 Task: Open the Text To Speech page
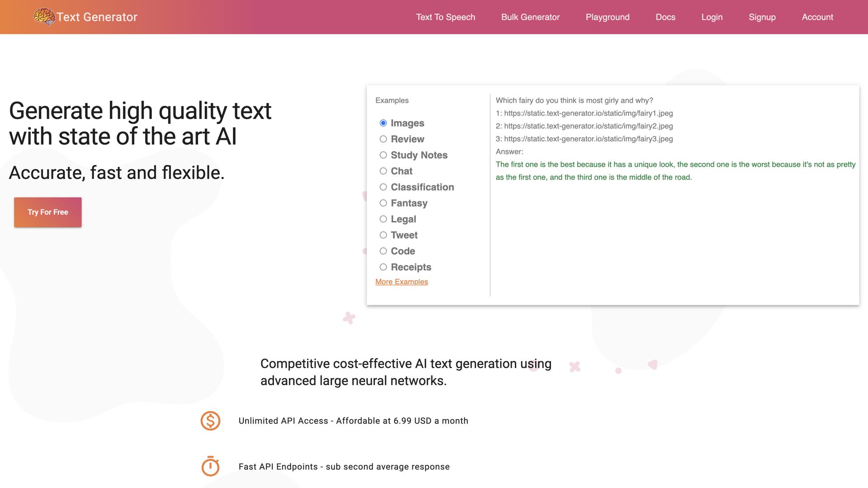point(446,17)
